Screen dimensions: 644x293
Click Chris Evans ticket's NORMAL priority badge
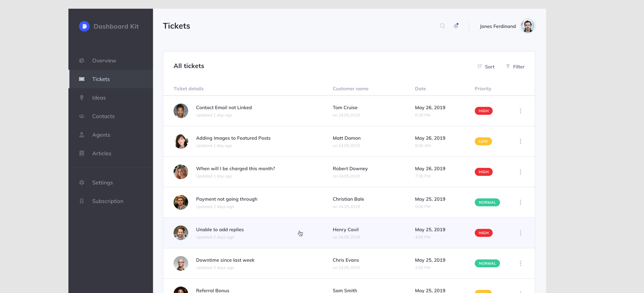(x=487, y=264)
